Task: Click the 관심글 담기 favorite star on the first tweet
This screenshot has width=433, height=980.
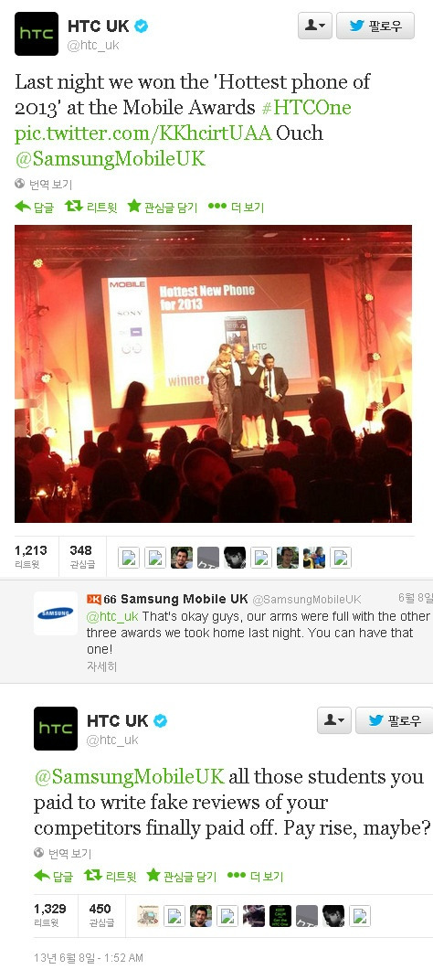Action: click(133, 207)
